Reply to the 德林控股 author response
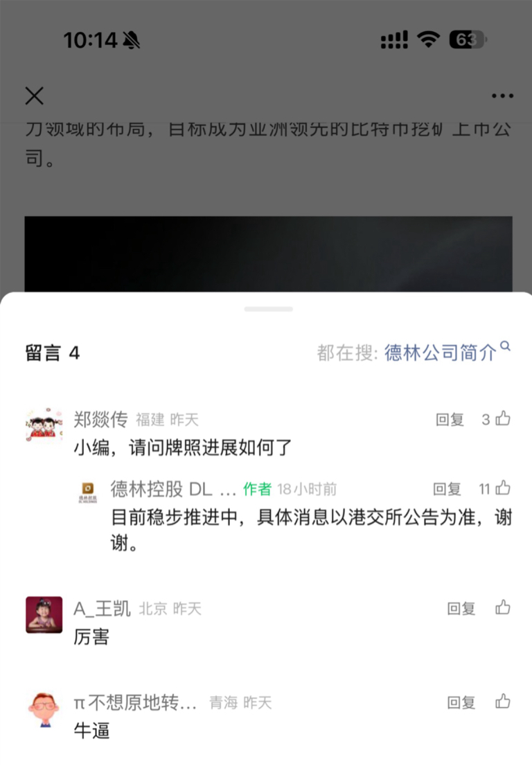The width and height of the screenshot is (532, 766). [x=447, y=489]
